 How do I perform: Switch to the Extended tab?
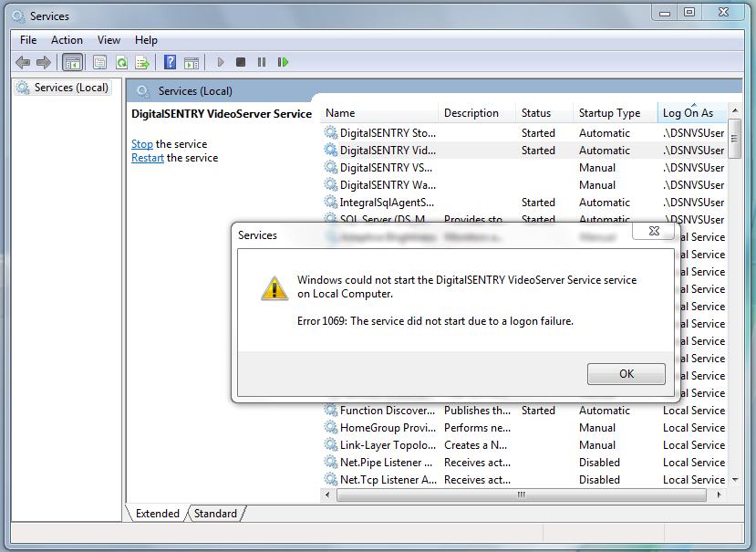157,514
